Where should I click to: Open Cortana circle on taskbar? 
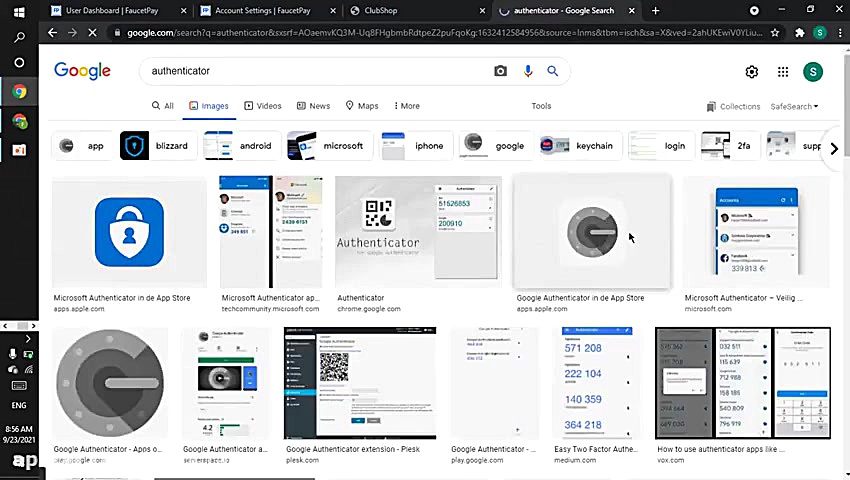click(19, 62)
